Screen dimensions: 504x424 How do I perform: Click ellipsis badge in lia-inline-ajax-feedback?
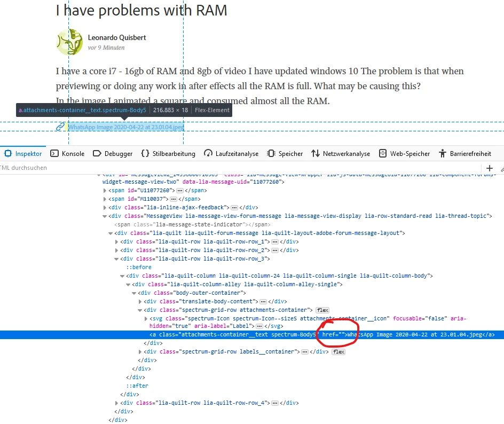click(234, 208)
